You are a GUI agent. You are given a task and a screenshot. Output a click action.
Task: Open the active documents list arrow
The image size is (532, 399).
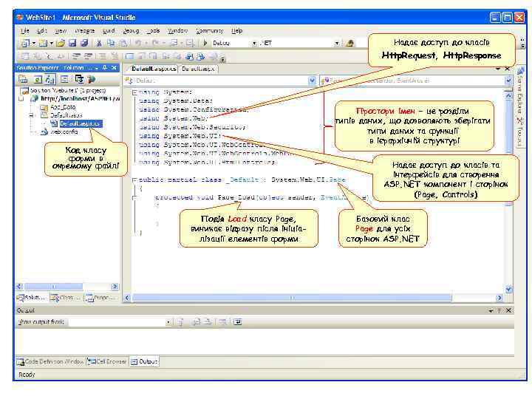pos(498,69)
